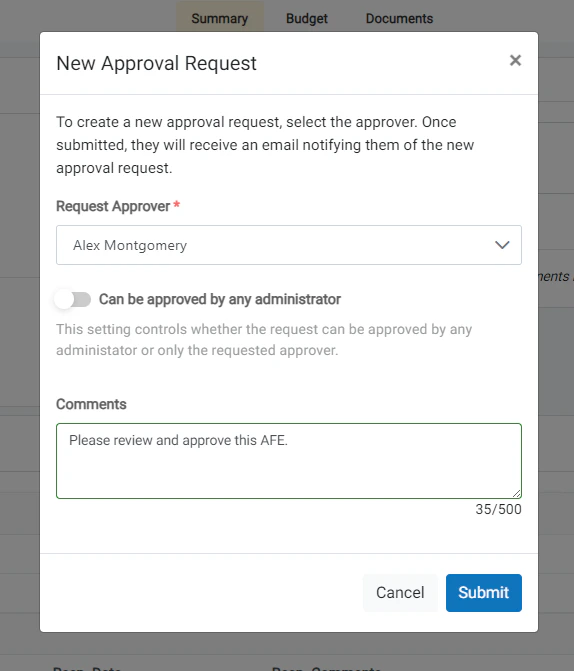Click the help text about administrator approval setting
The height and width of the screenshot is (671, 574).
pos(264,340)
